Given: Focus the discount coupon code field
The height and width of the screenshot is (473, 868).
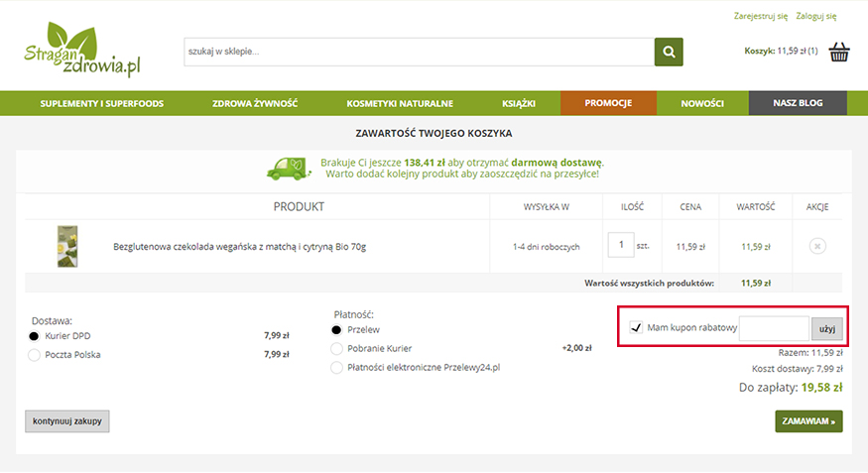Looking at the screenshot, I should pos(774,328).
